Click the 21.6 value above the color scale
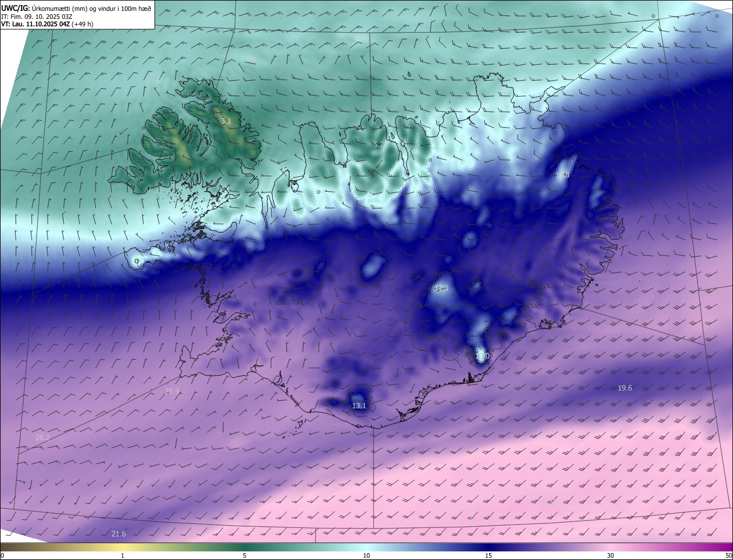The image size is (733, 560). [118, 534]
